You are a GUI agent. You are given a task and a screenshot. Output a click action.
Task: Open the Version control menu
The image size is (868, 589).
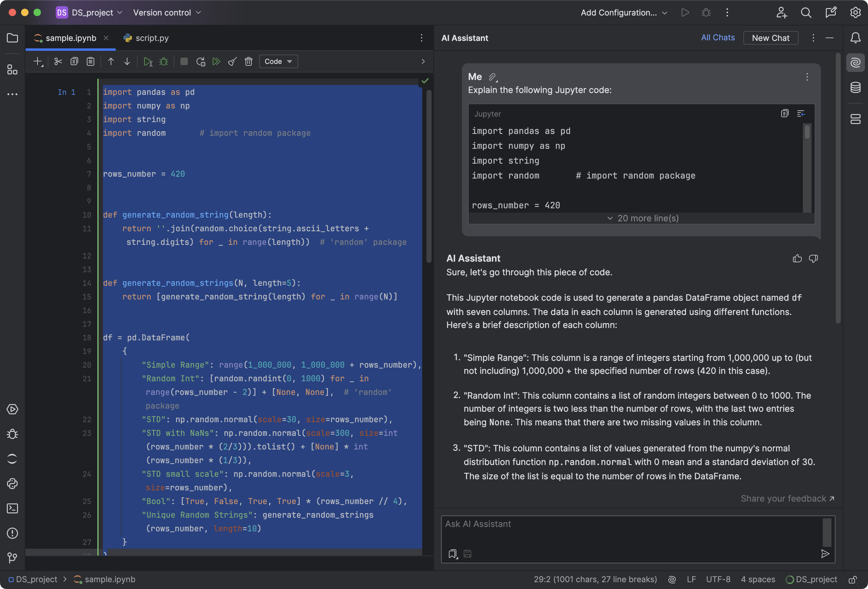(167, 13)
